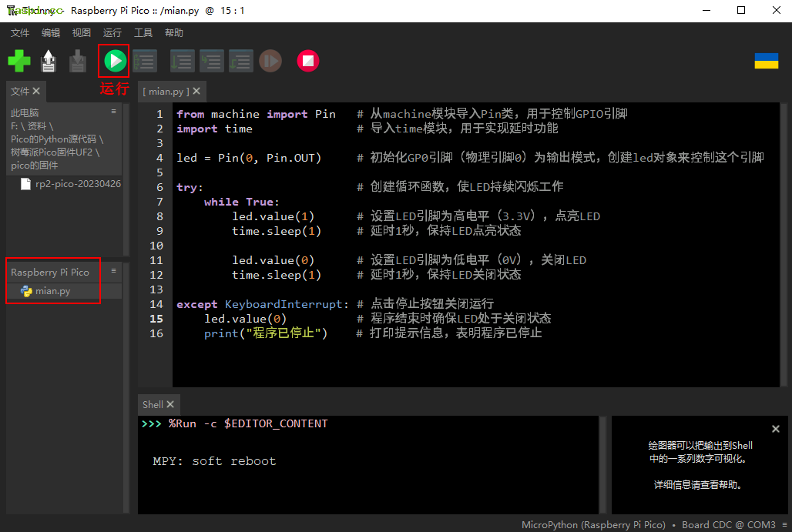Click the Resume debugging icon
The width and height of the screenshot is (792, 532).
point(270,61)
